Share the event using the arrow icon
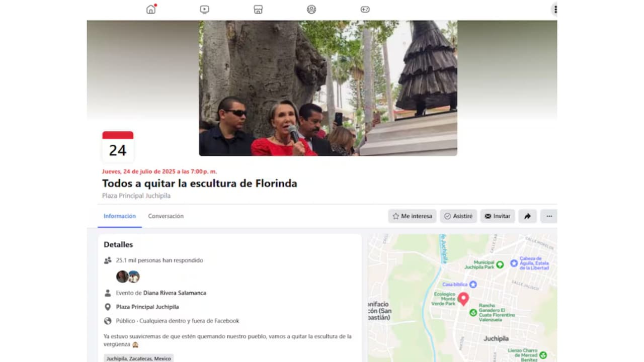Viewport: 644px width, 362px height. point(527,216)
